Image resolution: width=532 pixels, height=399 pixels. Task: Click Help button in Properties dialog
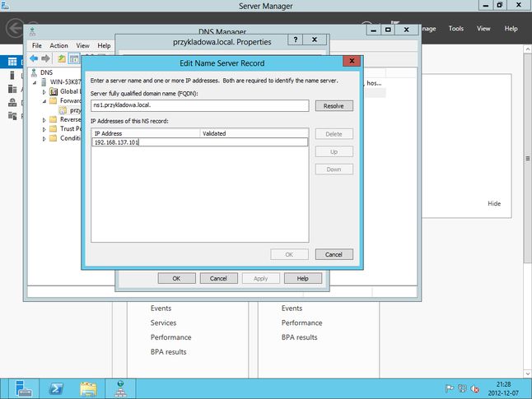[x=302, y=278]
